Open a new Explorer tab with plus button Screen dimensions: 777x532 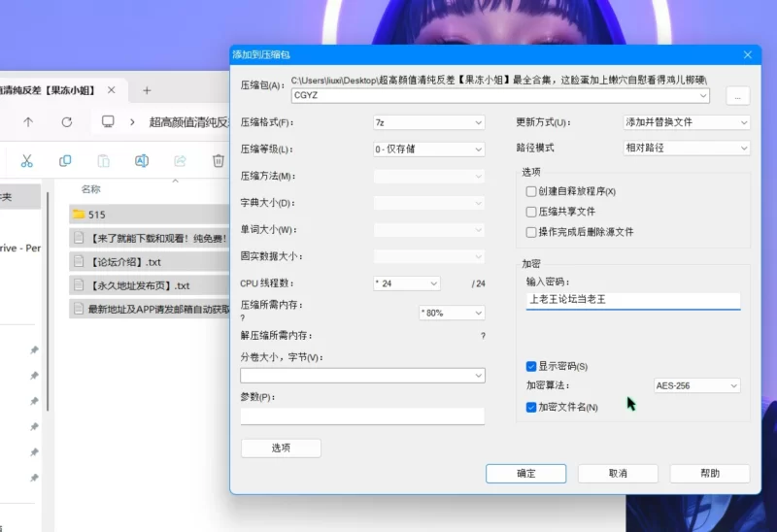147,90
